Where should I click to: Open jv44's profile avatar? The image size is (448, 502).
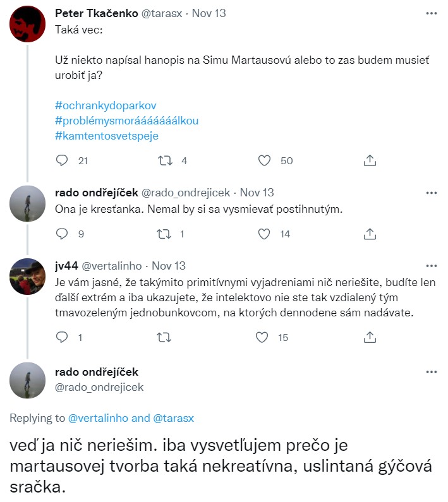[x=28, y=277]
